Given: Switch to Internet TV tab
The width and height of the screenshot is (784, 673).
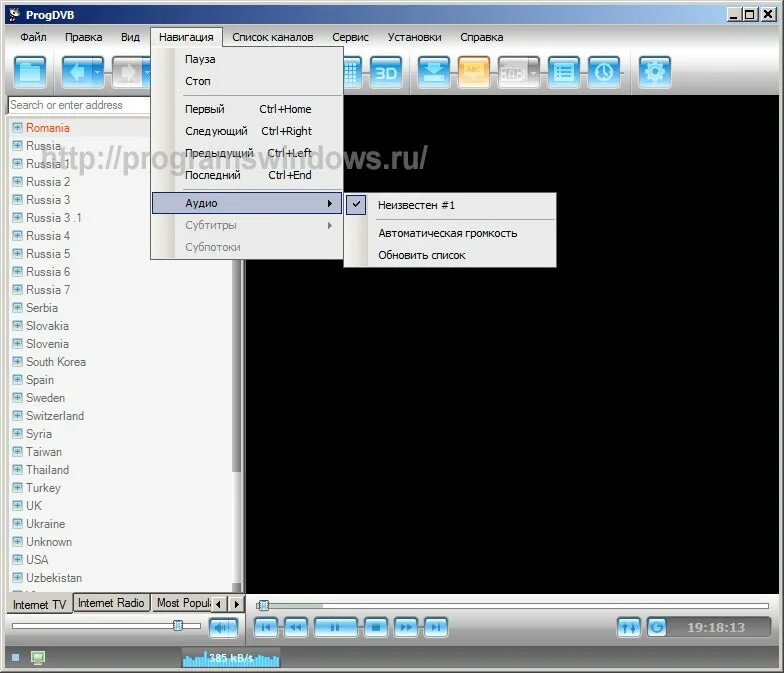Looking at the screenshot, I should coord(39,604).
